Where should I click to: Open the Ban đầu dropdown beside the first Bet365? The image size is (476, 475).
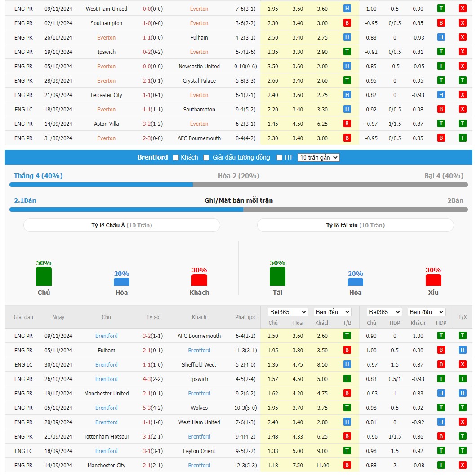(333, 312)
